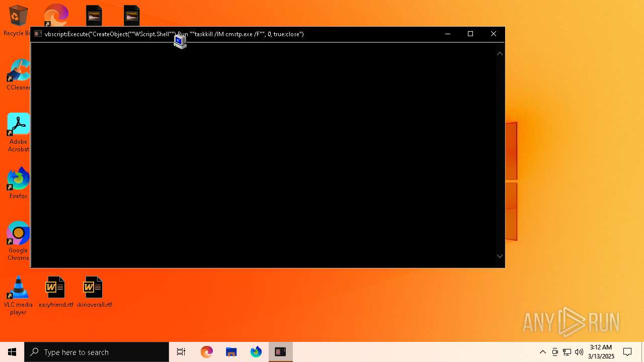The height and width of the screenshot is (362, 644).
Task: Launch Microsoft Edge from the taskbar
Action: pyautogui.click(x=206, y=352)
